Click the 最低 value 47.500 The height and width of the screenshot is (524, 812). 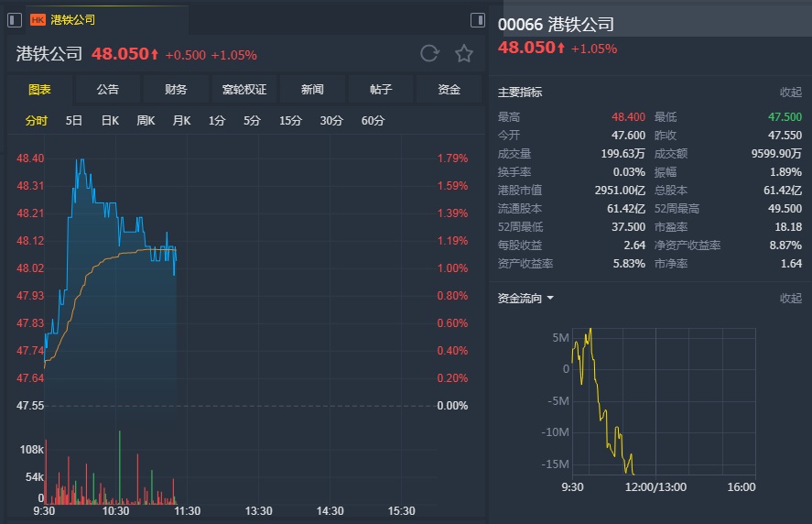[x=785, y=117]
